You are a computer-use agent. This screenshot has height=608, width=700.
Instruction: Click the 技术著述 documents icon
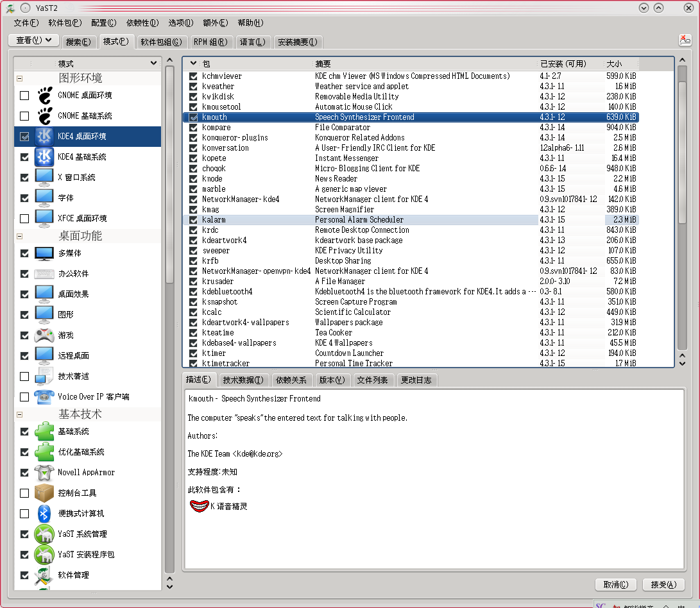[x=44, y=376]
